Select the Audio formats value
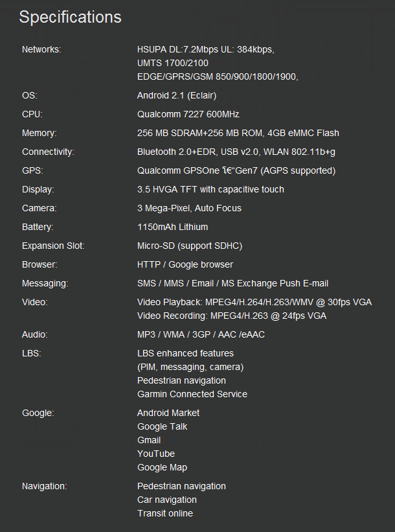Viewport: 395px width, 532px height. (201, 335)
